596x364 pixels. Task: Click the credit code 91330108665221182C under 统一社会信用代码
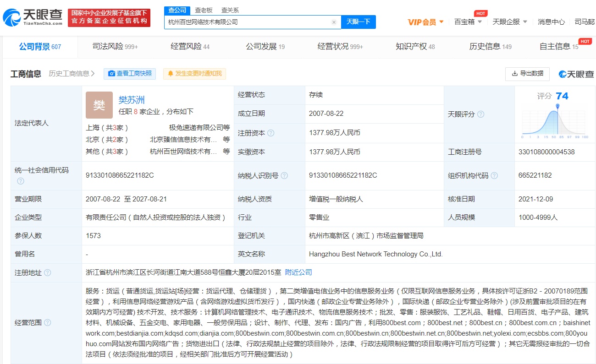[x=120, y=175]
